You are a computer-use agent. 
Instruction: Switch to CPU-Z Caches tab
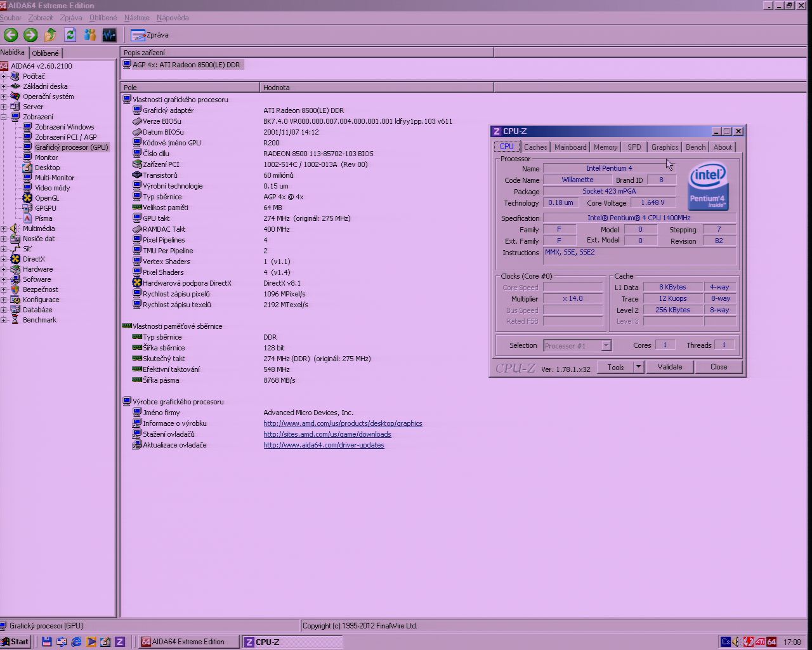535,147
